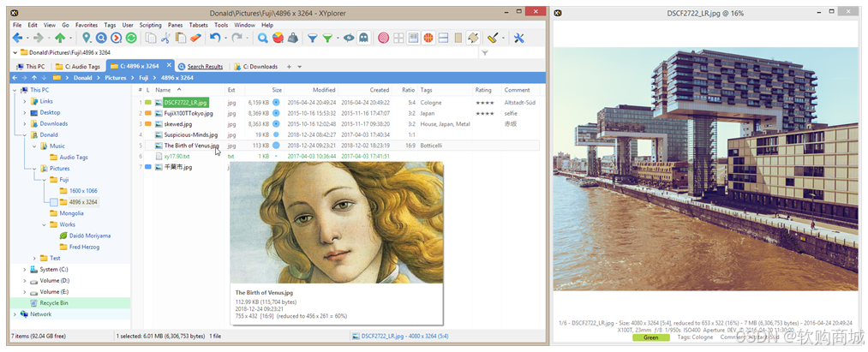
Task: Click the green Up folder arrow
Action: [x=60, y=38]
